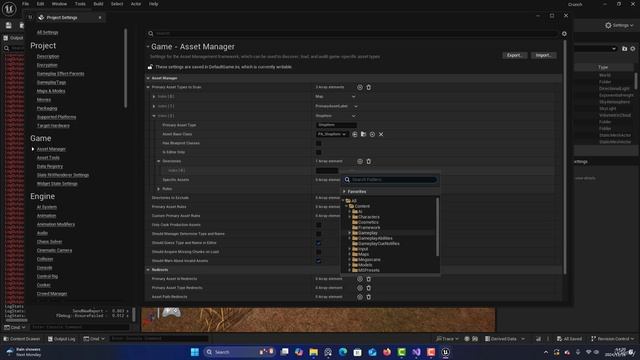Empty the Asset Path Redirects array
The width and height of the screenshot is (640, 360).
point(369,297)
